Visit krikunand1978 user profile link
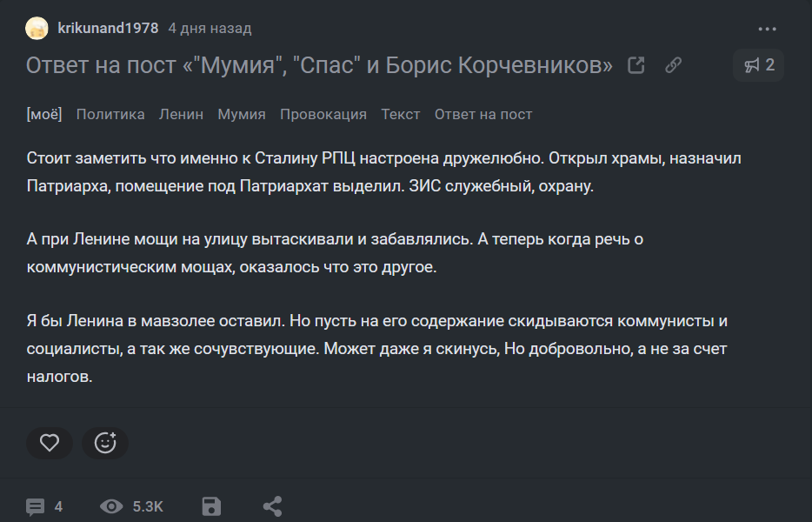 pyautogui.click(x=108, y=29)
